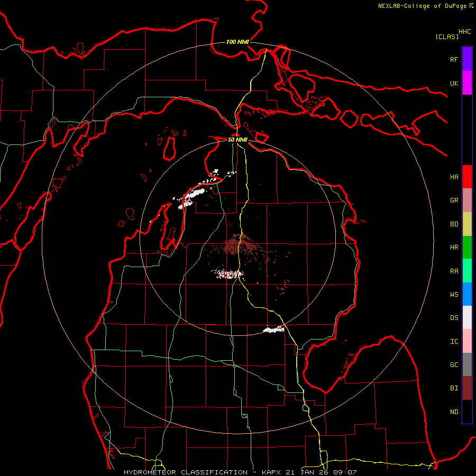The height and width of the screenshot is (476, 476).
Task: Click the 50 NMI range ring label
Action: click(x=237, y=140)
